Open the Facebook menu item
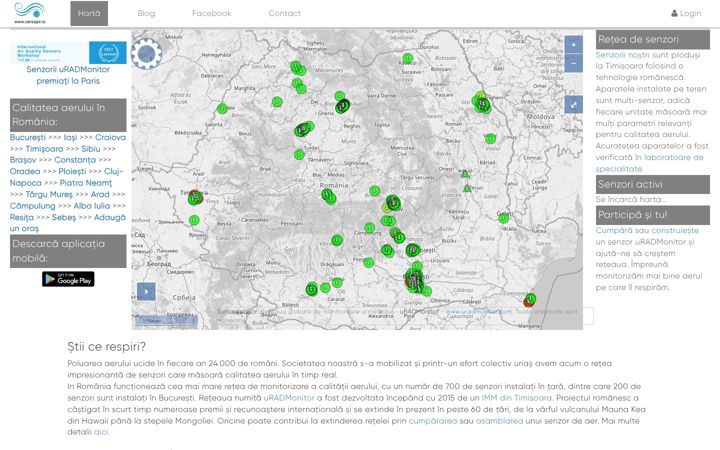This screenshot has height=450, width=720. (x=212, y=13)
